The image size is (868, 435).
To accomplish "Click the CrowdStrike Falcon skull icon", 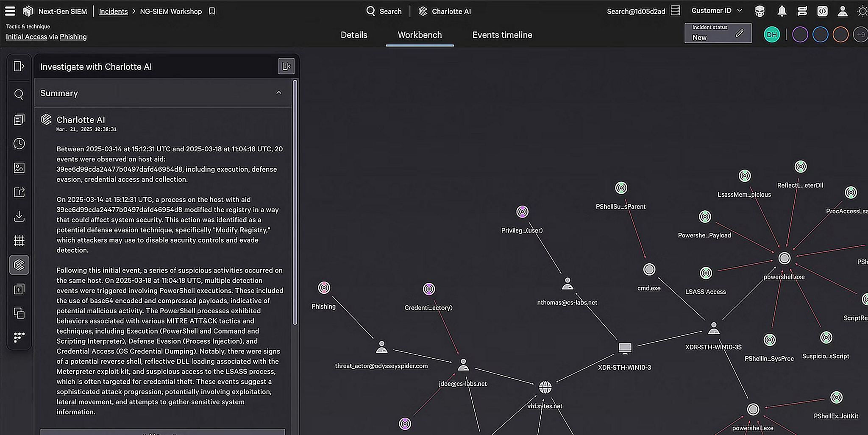I will [759, 11].
